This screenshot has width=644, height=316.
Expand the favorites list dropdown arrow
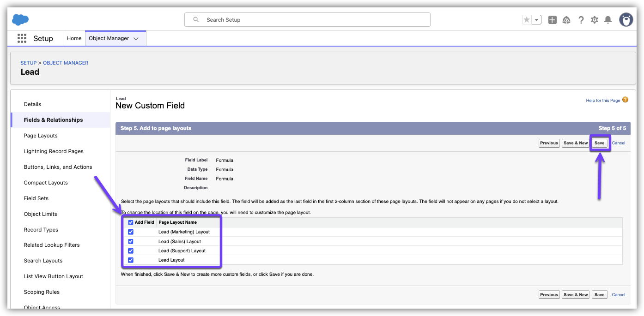(536, 20)
